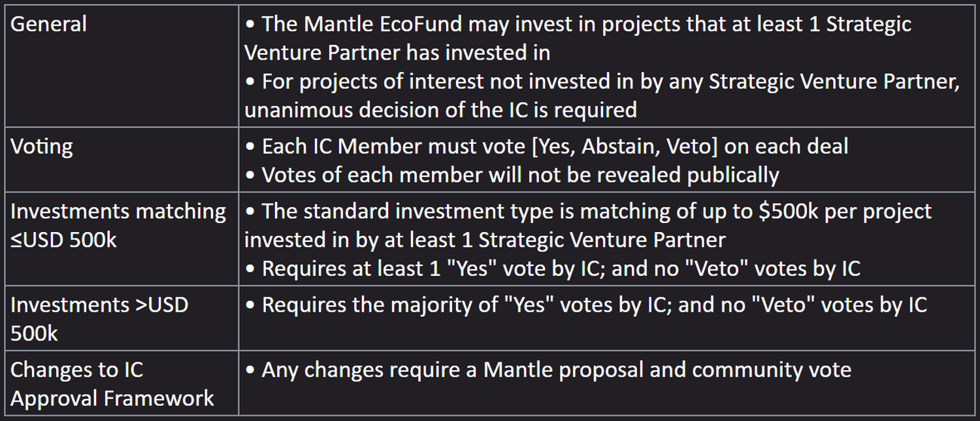980x421 pixels.
Task: Click "Any changes require a Mantle proposal" bullet
Action: (547, 370)
